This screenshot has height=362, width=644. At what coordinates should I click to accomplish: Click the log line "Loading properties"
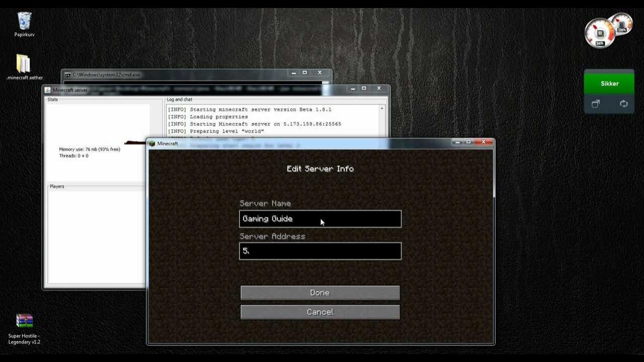coord(208,117)
